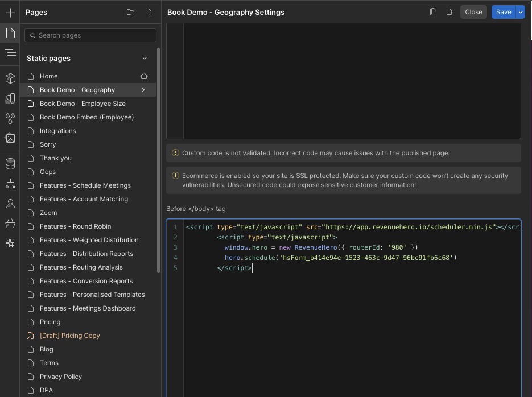Click draft icon beside [Draft] Pricing Copy
Screen dimensions: 532x397
pos(31,336)
